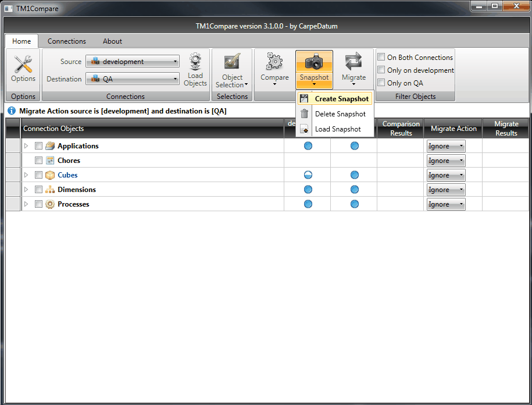This screenshot has height=405, width=532.
Task: Click the Migrate Action column header
Action: tap(454, 129)
